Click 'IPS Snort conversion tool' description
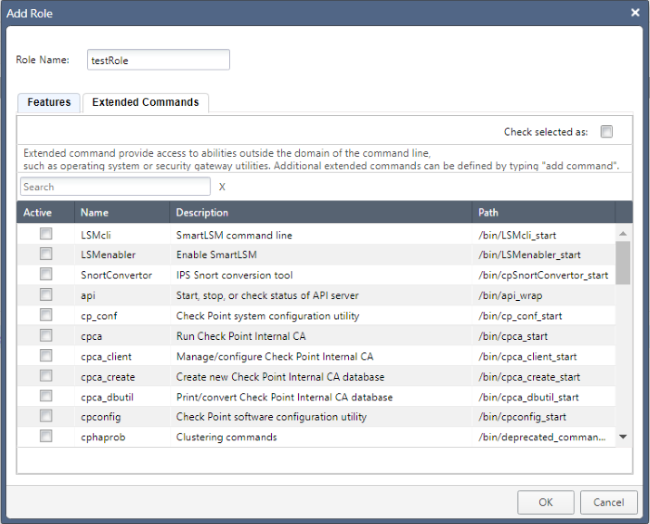The height and width of the screenshot is (524, 650). click(234, 275)
